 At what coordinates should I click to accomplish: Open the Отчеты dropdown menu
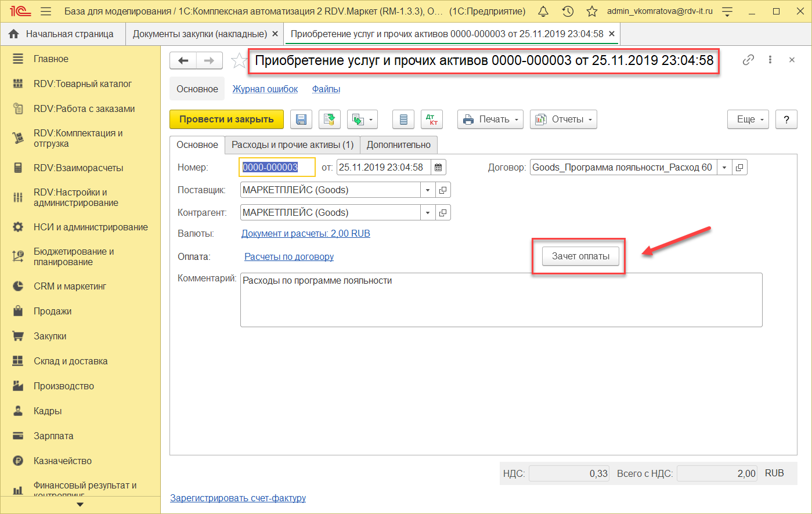click(563, 120)
